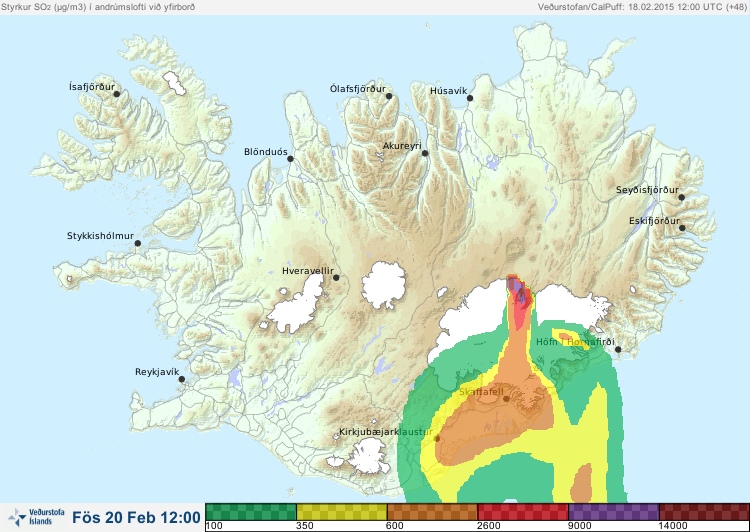The width and height of the screenshot is (750, 532).
Task: Click the Seyðisfjörður town marker
Action: [x=682, y=197]
